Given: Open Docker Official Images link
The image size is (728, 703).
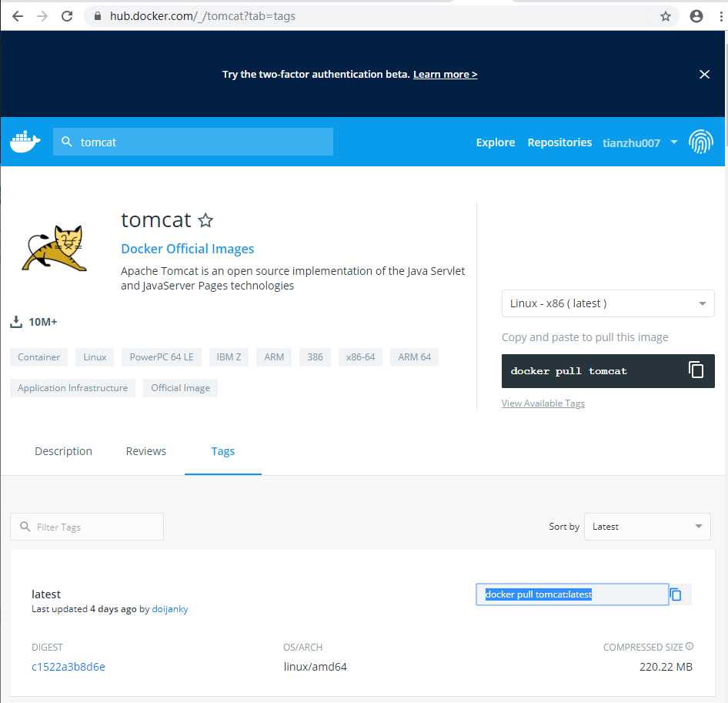Looking at the screenshot, I should (187, 249).
